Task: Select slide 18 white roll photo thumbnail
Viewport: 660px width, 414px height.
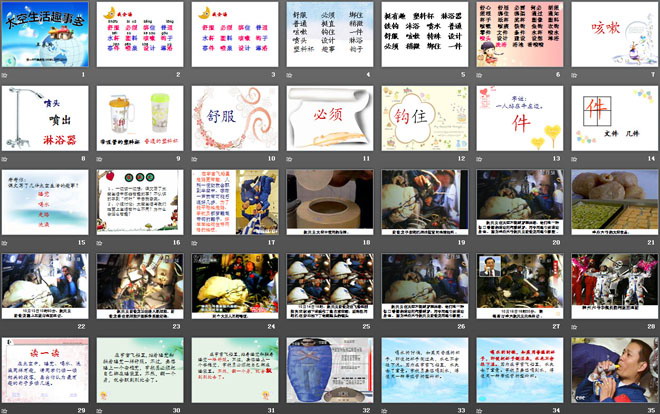Action: (330, 202)
